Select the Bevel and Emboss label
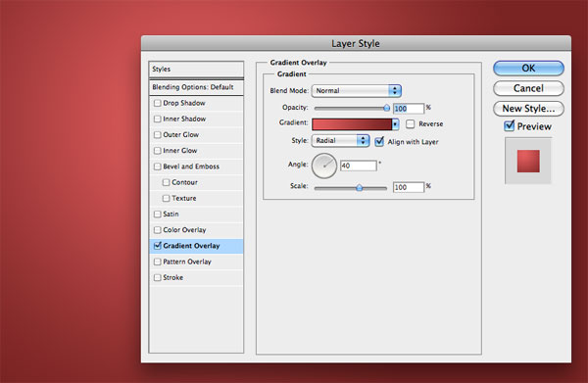 191,167
